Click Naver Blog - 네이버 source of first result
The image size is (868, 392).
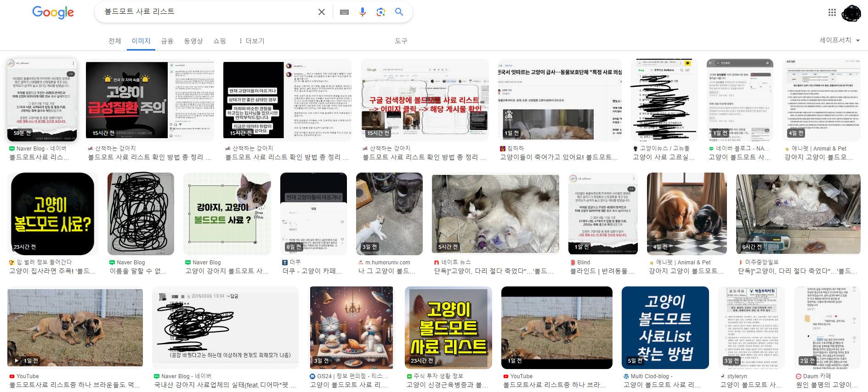click(41, 149)
